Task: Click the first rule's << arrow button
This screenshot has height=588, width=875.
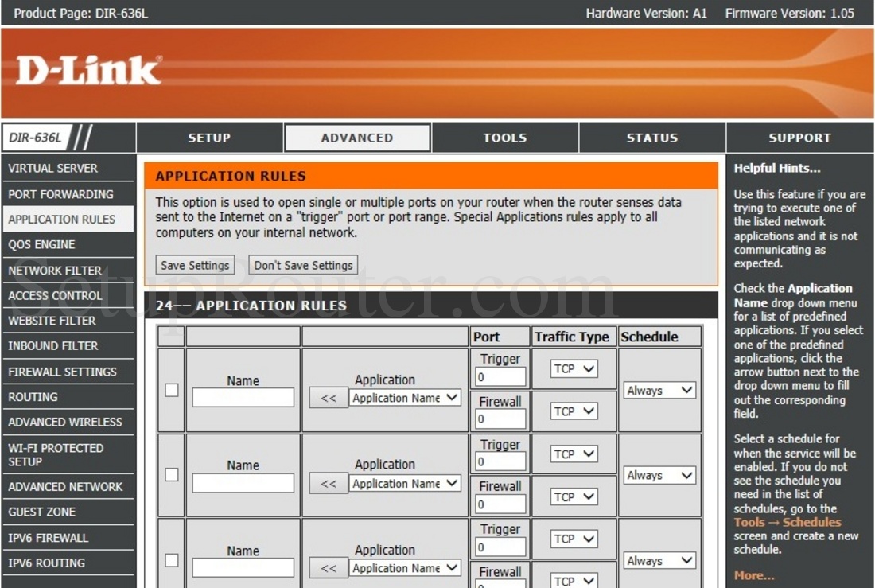Action: coord(329,397)
